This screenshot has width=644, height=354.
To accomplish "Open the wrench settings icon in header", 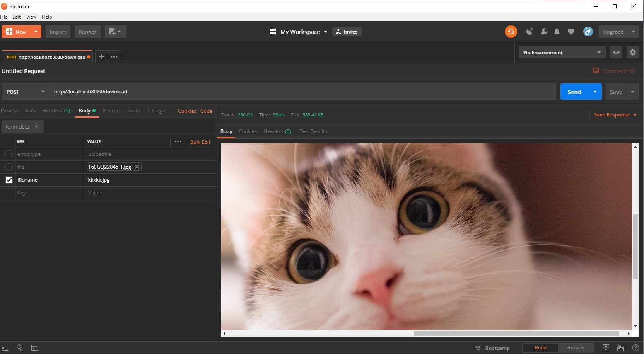I will point(544,32).
